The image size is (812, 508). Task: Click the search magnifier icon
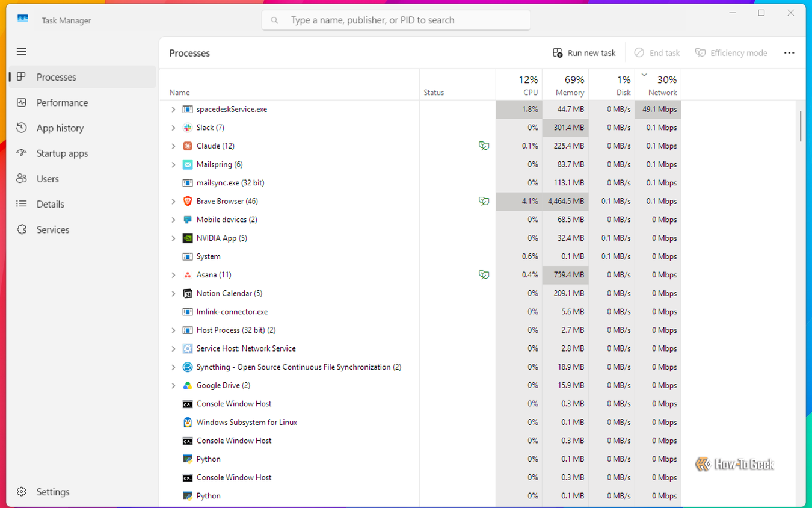point(275,20)
